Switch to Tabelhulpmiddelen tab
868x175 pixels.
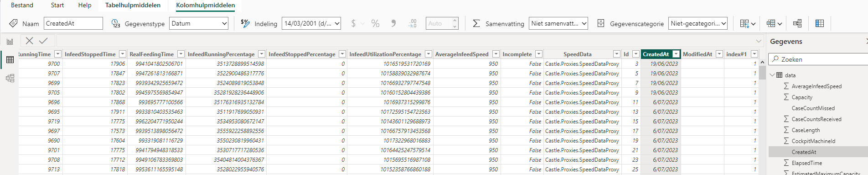[133, 5]
